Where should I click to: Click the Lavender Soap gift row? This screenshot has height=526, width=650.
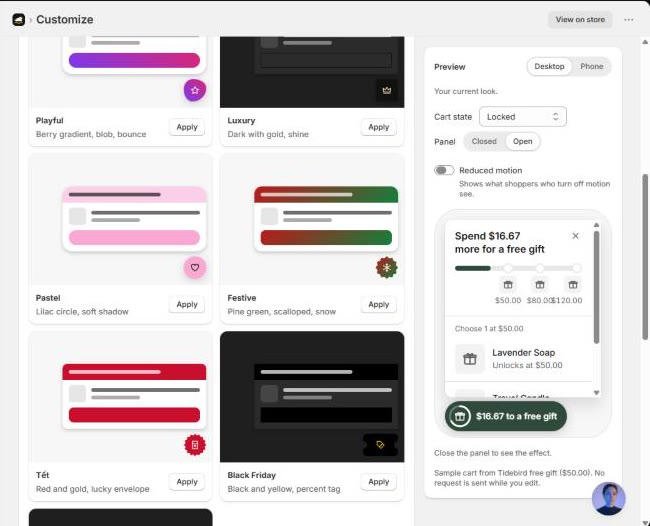click(x=519, y=359)
